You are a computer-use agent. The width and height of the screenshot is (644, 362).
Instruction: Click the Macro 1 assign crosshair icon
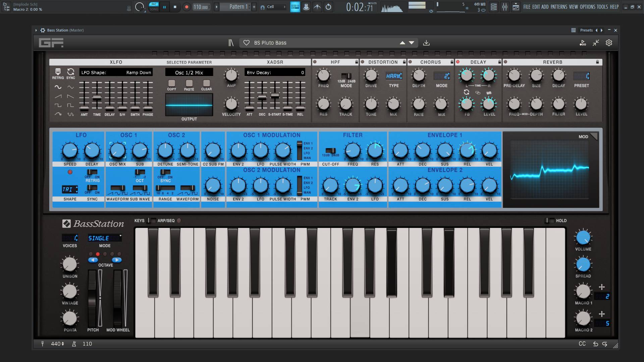tap(602, 287)
